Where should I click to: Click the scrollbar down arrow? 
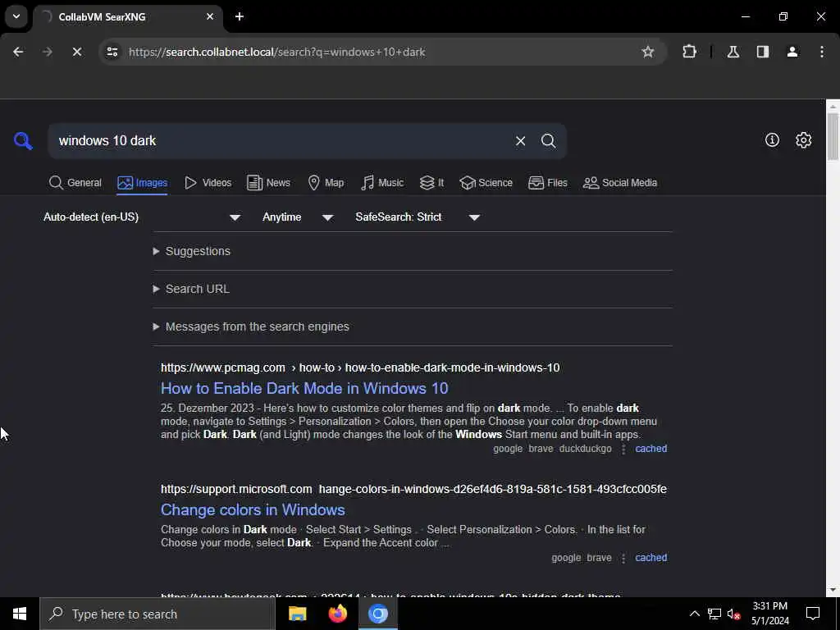[x=833, y=590]
